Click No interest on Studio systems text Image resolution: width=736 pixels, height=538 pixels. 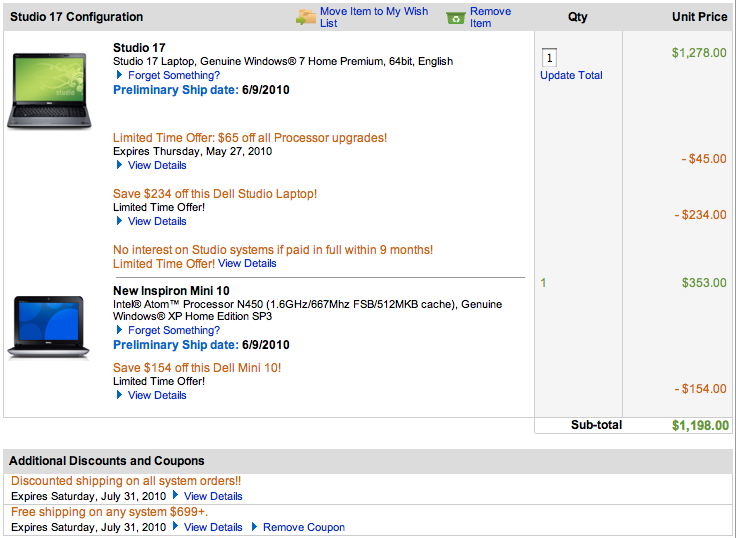pyautogui.click(x=273, y=250)
